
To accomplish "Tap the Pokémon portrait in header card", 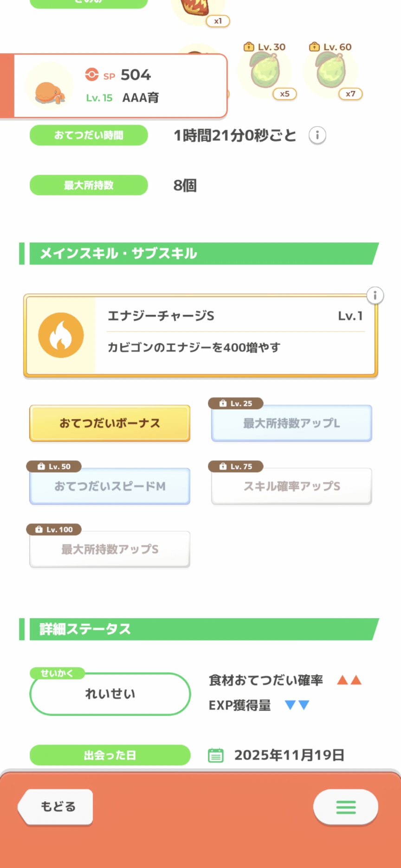I will [50, 87].
